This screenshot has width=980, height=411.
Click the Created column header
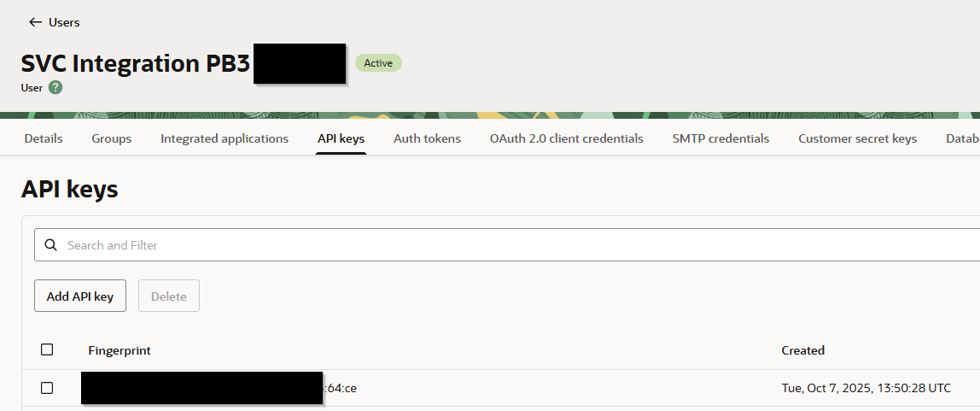tap(802, 350)
